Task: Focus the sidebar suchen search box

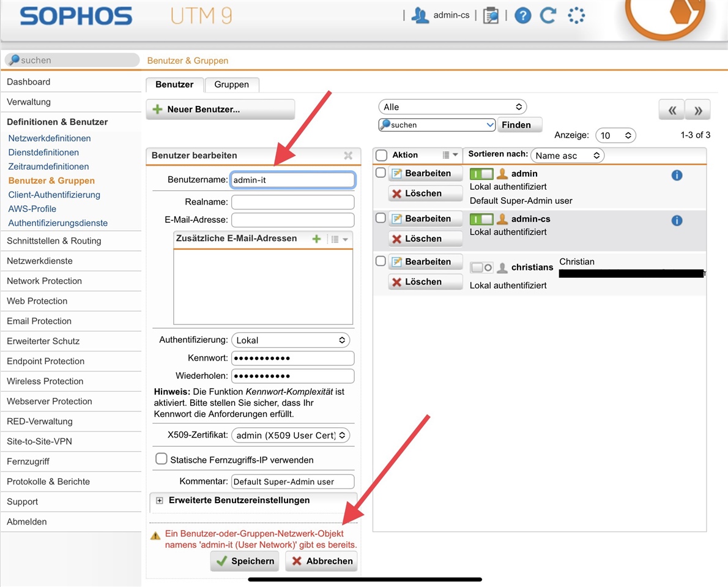Action: point(72,60)
